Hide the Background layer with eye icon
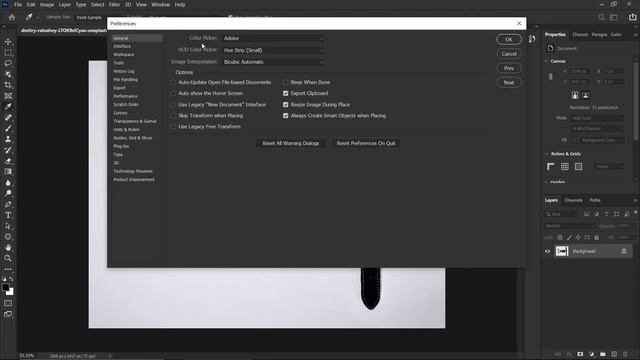This screenshot has height=360, width=640. click(548, 251)
